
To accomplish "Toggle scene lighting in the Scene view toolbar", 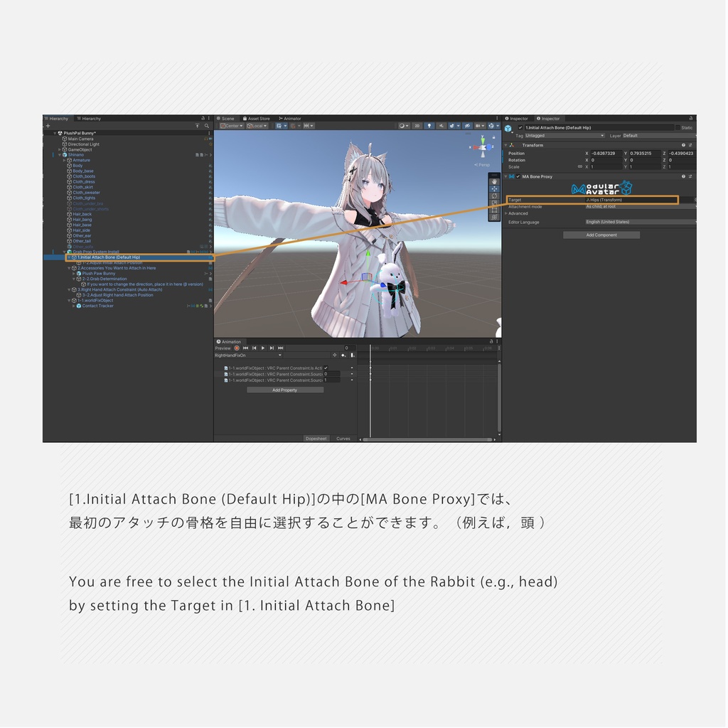I will tap(430, 126).
